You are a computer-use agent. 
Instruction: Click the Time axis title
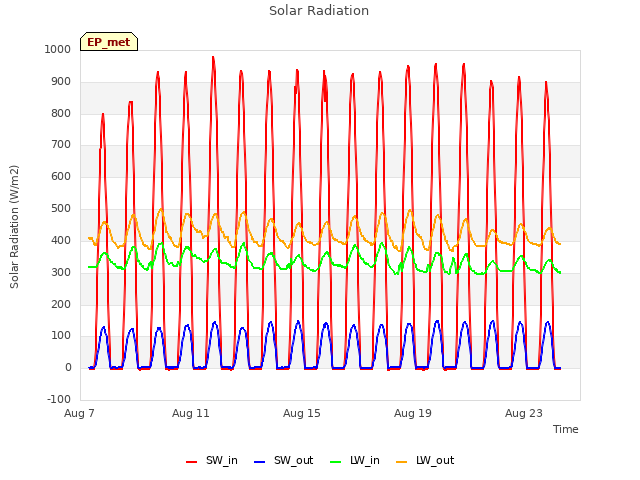pyautogui.click(x=566, y=429)
